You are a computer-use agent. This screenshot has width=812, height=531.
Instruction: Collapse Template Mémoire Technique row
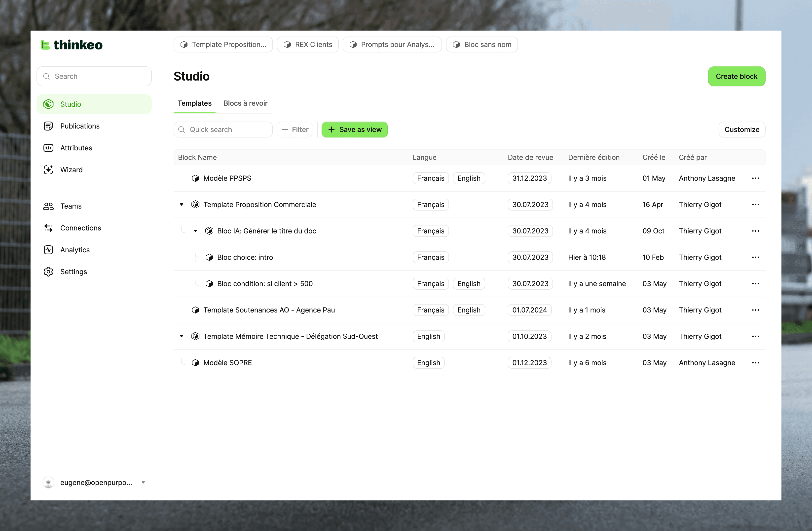click(182, 336)
